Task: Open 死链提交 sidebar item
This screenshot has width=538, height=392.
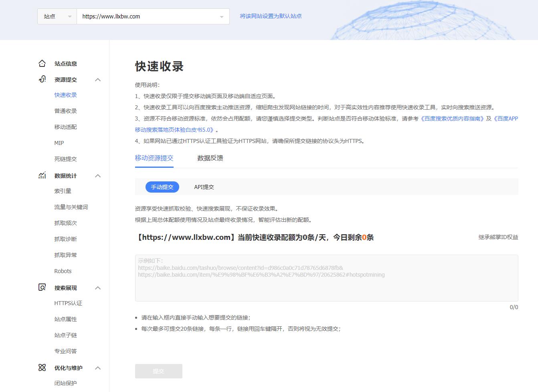Action: [66, 159]
